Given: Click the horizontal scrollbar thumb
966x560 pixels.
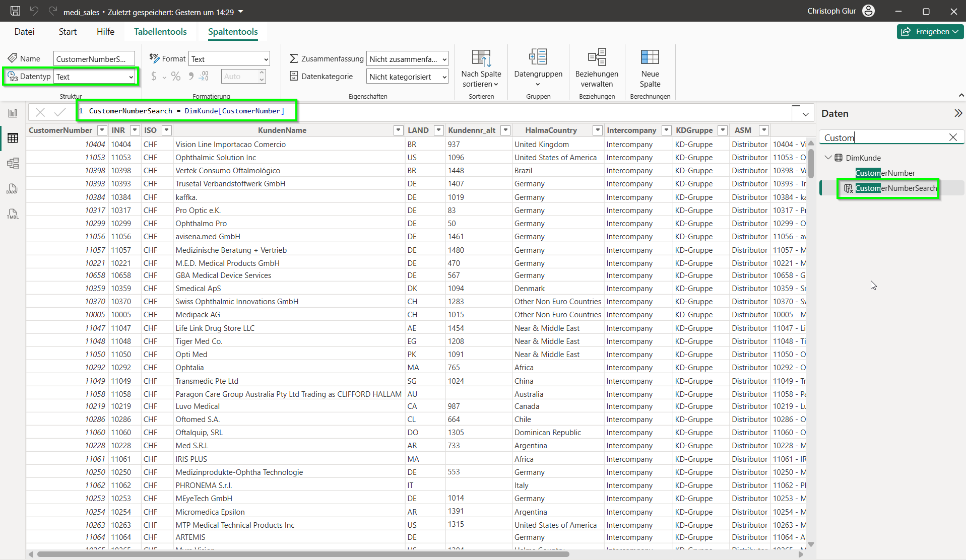Looking at the screenshot, I should click(x=303, y=554).
